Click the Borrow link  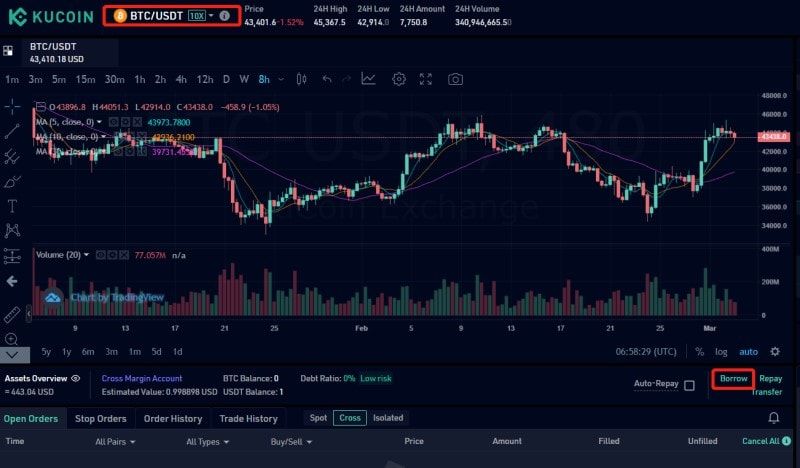733,379
